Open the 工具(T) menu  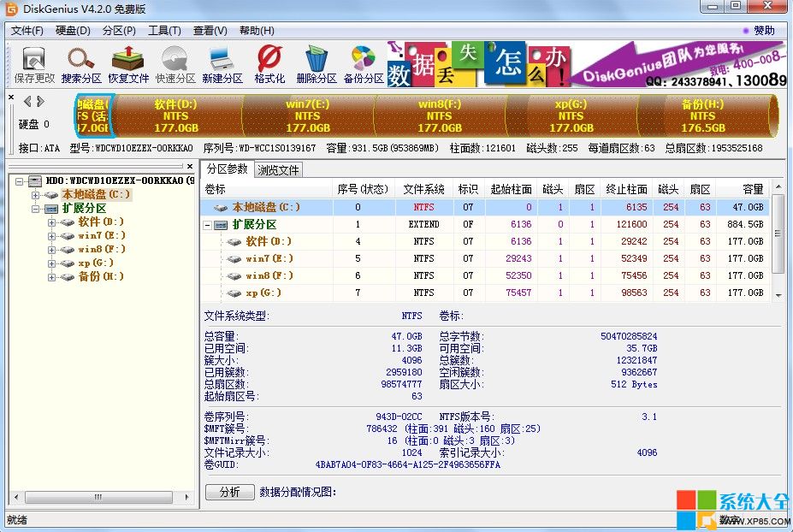164,31
